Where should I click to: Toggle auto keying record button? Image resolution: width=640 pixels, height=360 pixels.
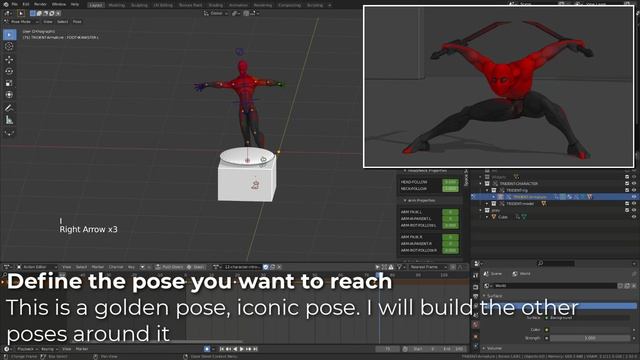coord(207,349)
